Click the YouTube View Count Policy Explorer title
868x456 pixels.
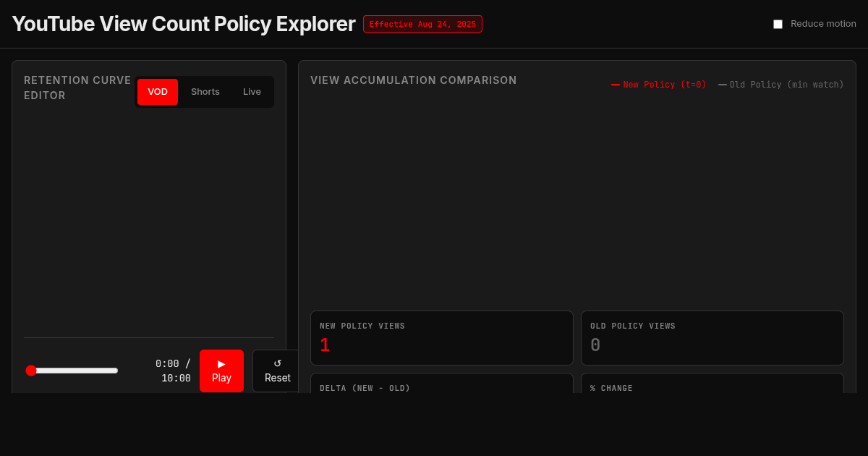point(184,24)
